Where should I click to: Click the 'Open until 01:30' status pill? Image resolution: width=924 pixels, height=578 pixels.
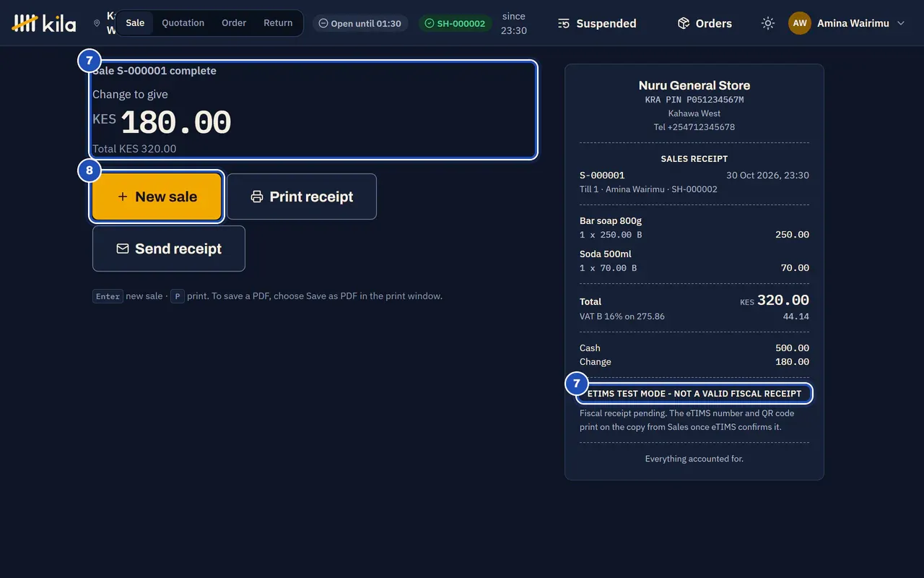pos(360,23)
